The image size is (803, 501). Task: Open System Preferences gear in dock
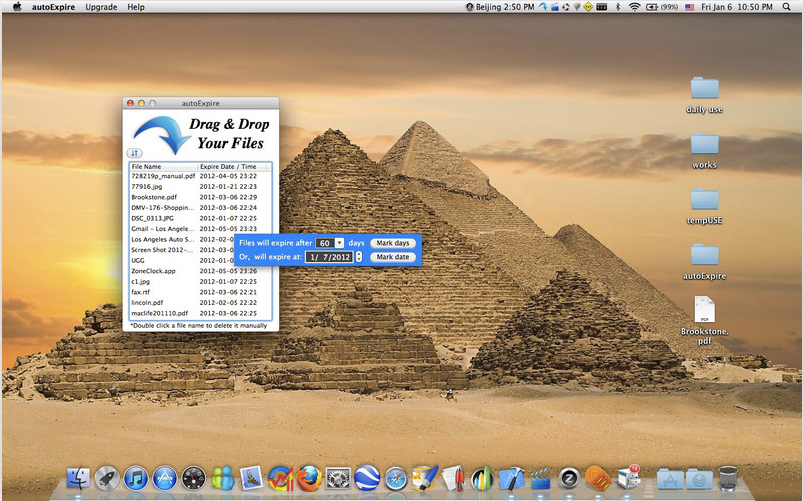[x=339, y=479]
